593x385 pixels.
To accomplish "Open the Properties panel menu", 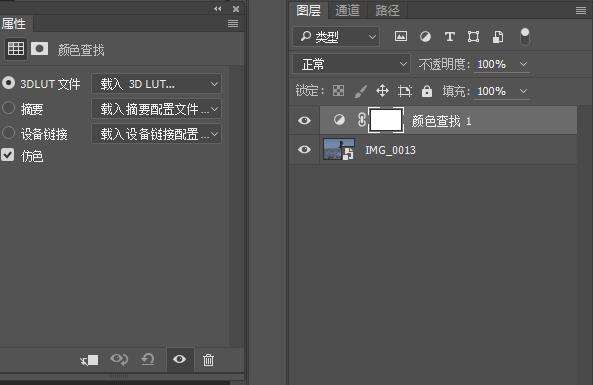I will [233, 24].
